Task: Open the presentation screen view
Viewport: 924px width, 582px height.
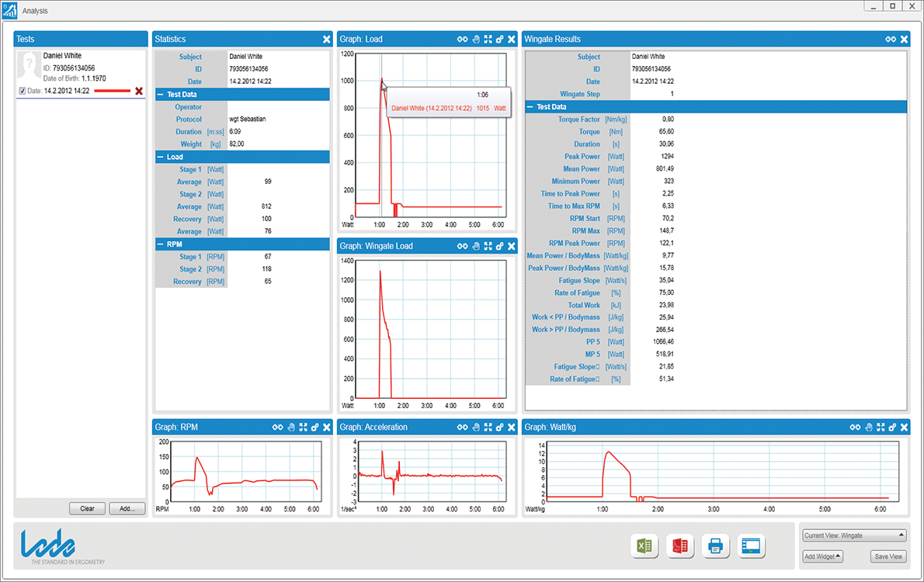Action: (x=751, y=546)
